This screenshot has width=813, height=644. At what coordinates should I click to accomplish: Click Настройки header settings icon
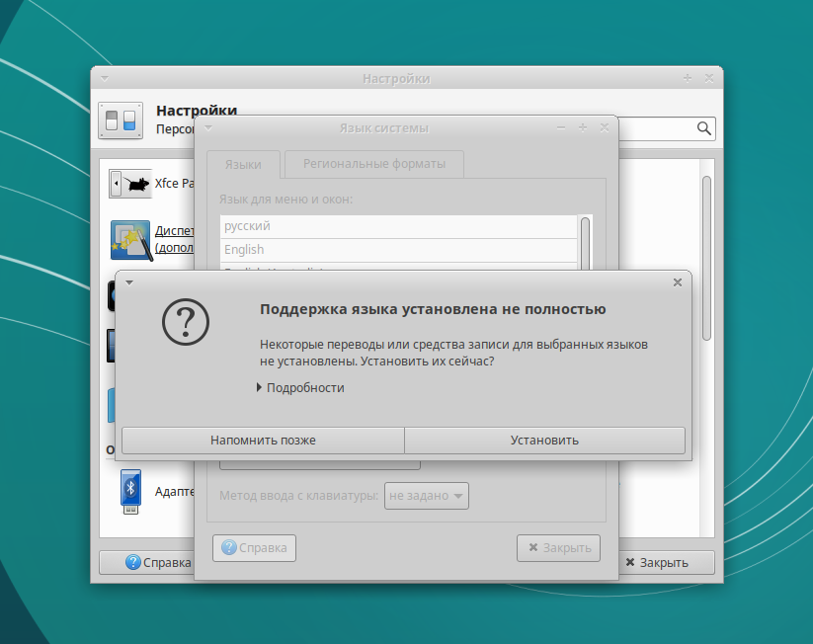(121, 121)
